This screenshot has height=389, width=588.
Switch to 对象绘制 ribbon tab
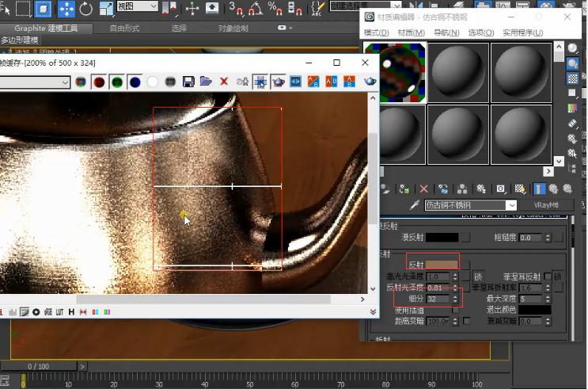(x=233, y=29)
